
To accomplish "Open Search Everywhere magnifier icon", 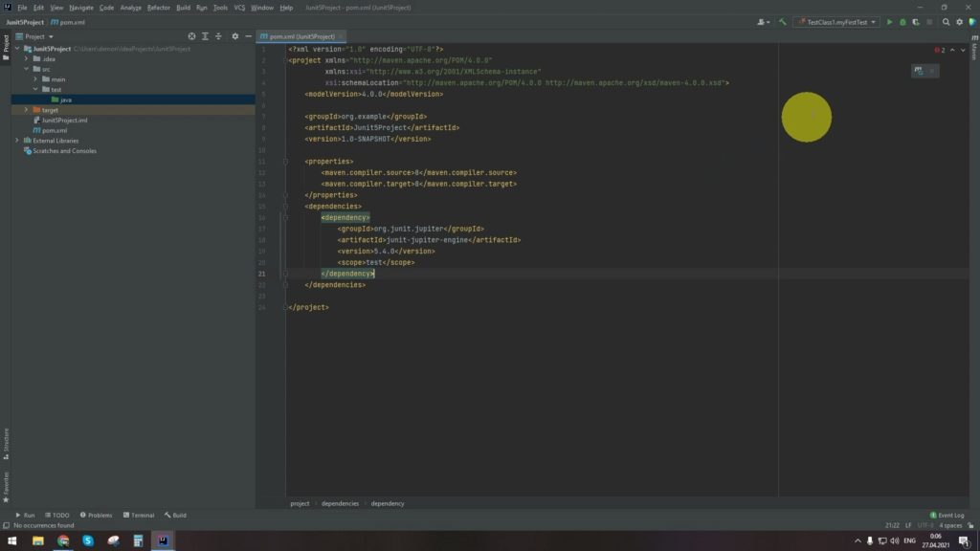I will [947, 22].
